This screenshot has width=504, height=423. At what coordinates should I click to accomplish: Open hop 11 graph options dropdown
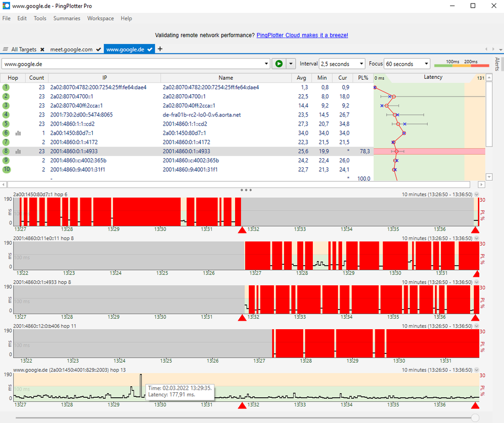tap(477, 326)
